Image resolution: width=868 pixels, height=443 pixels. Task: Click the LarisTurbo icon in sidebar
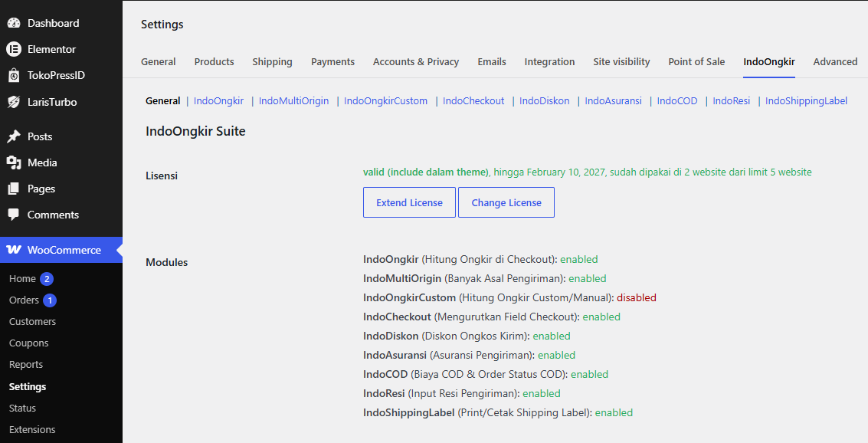coord(14,102)
